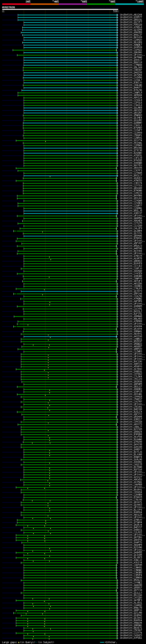This screenshot has height=644, width=146.
Task: Select the UniRef100_B7KL56 label
Action: (131, 90)
